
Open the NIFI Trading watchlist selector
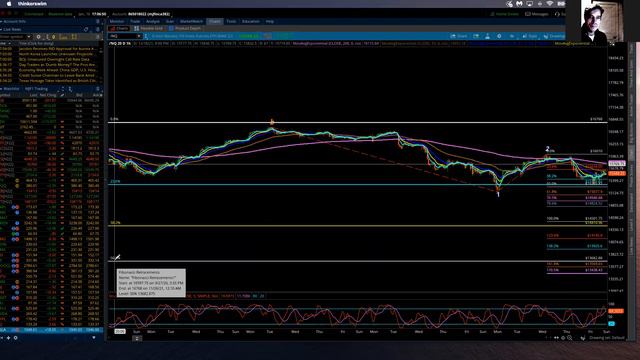37,89
